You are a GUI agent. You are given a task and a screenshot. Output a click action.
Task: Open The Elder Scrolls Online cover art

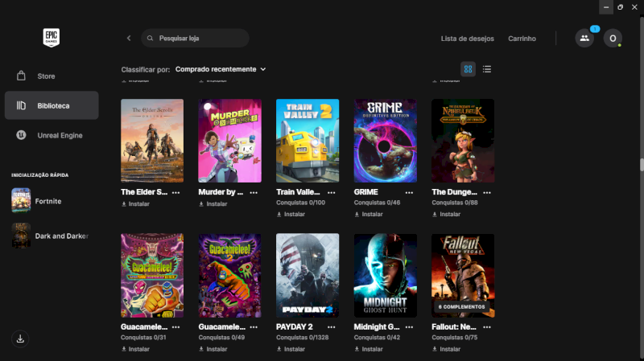coord(152,141)
